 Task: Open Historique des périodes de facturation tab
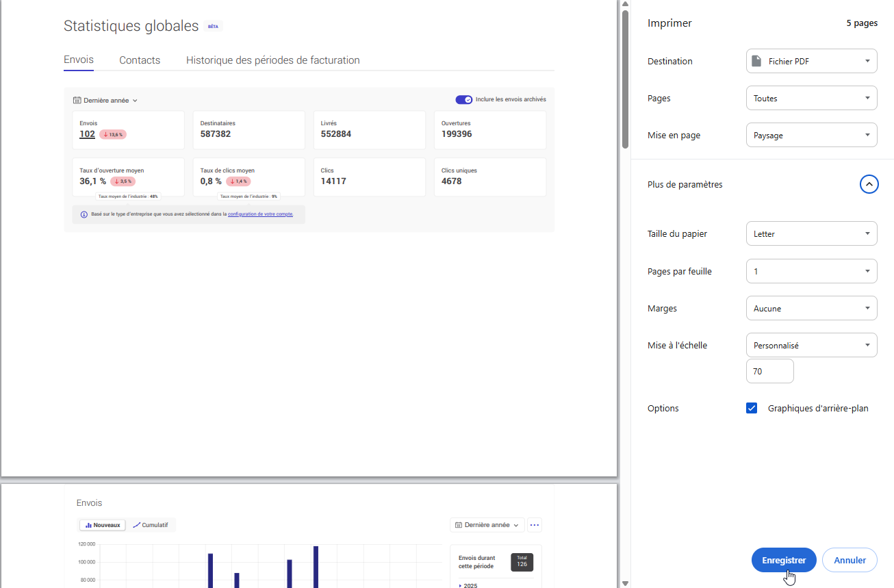272,60
